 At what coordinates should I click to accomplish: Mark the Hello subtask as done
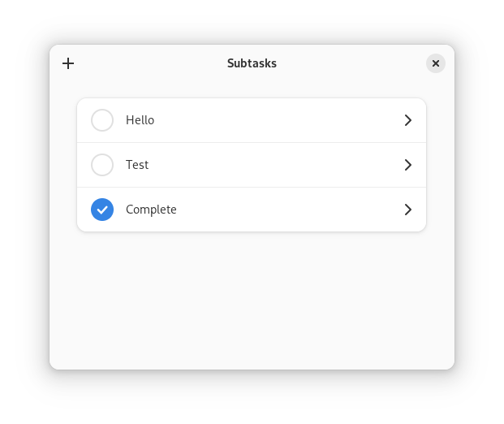[x=102, y=120]
